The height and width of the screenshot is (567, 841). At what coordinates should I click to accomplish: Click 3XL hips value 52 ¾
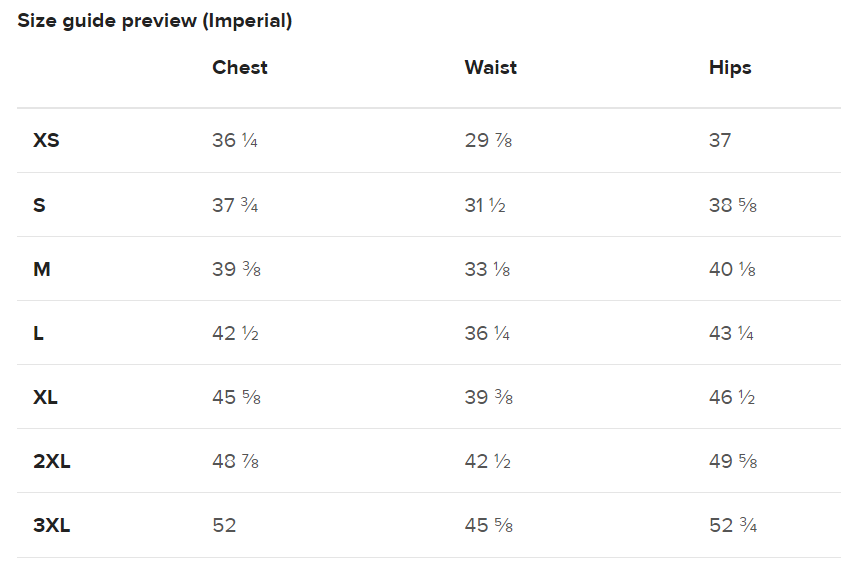(733, 525)
